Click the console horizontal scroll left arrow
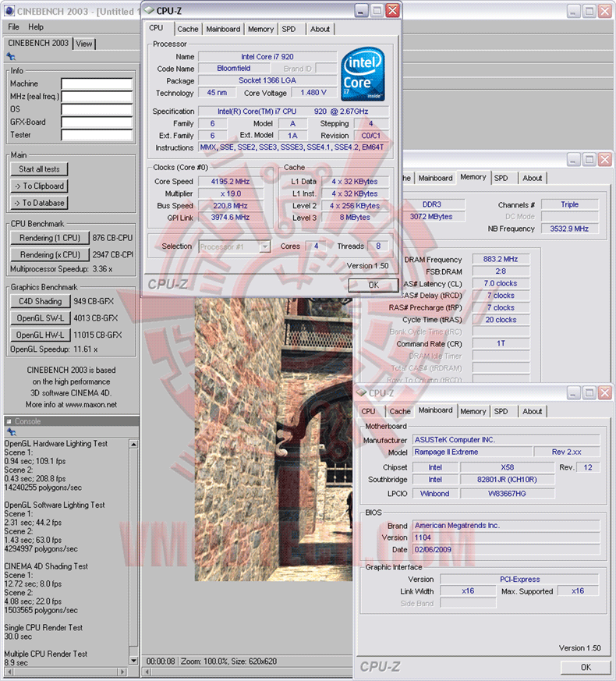The width and height of the screenshot is (616, 681). (9, 672)
